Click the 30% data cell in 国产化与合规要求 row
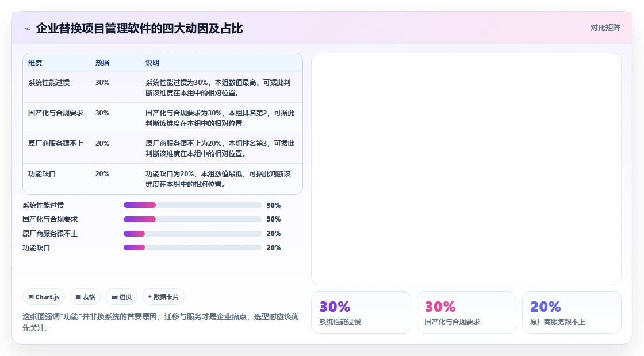644x356 pixels. coord(102,113)
